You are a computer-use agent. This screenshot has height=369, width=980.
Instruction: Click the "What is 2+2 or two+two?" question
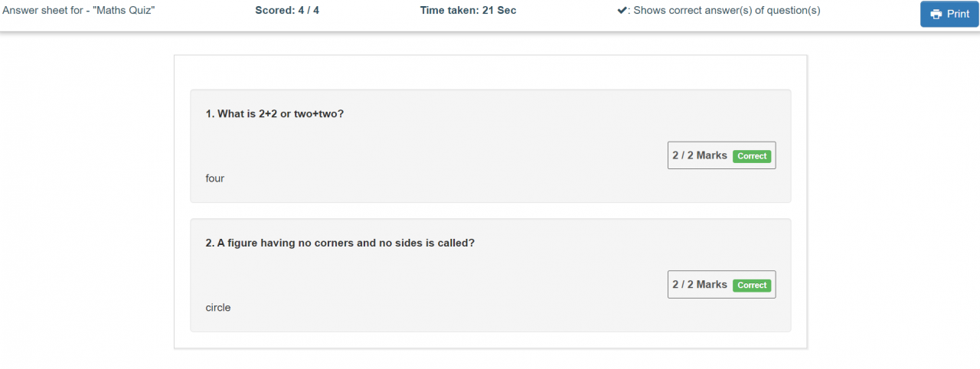(x=280, y=113)
